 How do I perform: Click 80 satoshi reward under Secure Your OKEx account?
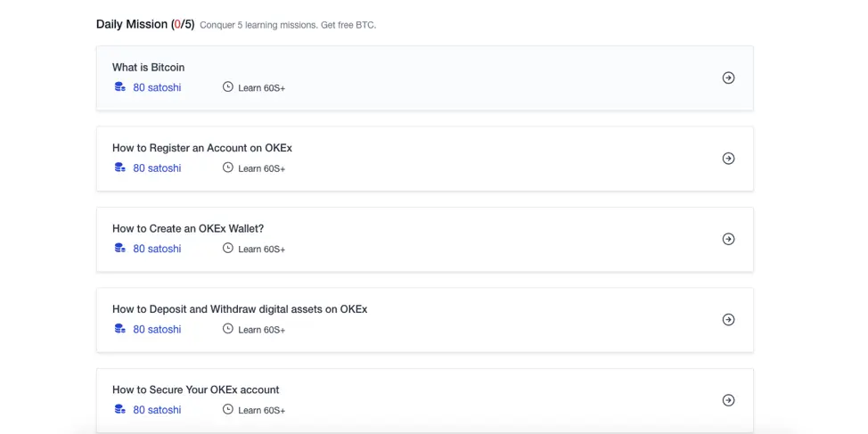157,410
